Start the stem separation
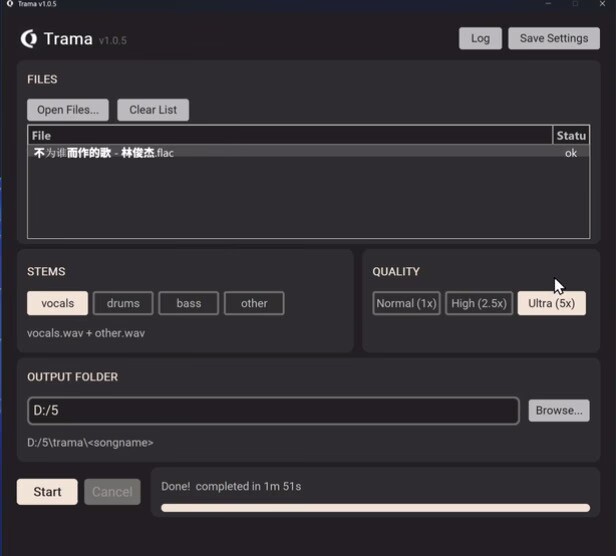The height and width of the screenshot is (556, 616). coord(47,492)
